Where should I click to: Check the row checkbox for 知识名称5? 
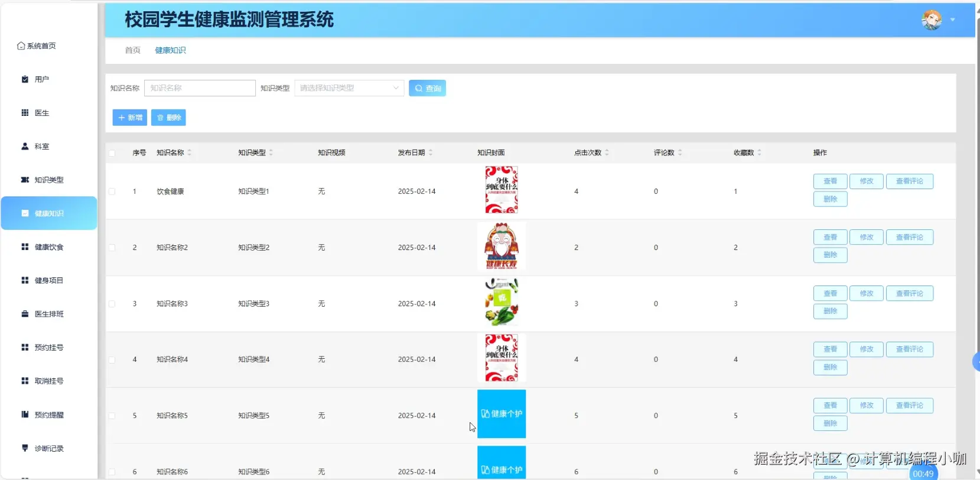[x=112, y=416]
